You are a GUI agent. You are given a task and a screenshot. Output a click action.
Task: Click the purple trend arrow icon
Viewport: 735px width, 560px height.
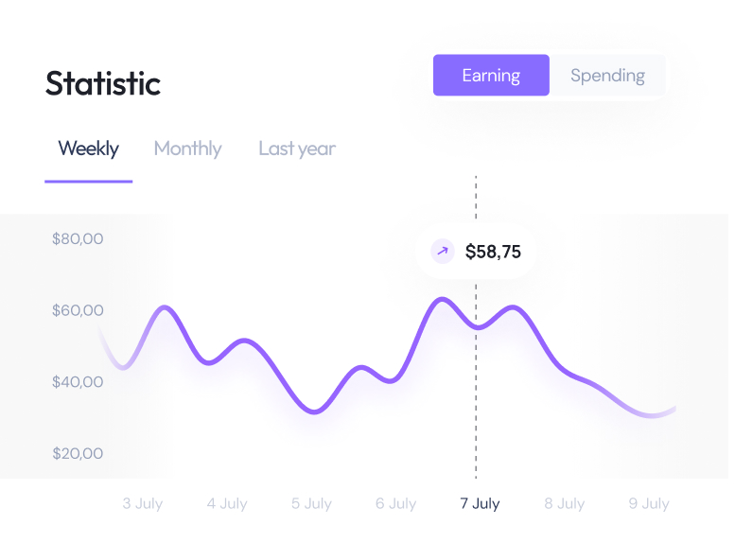tap(442, 252)
